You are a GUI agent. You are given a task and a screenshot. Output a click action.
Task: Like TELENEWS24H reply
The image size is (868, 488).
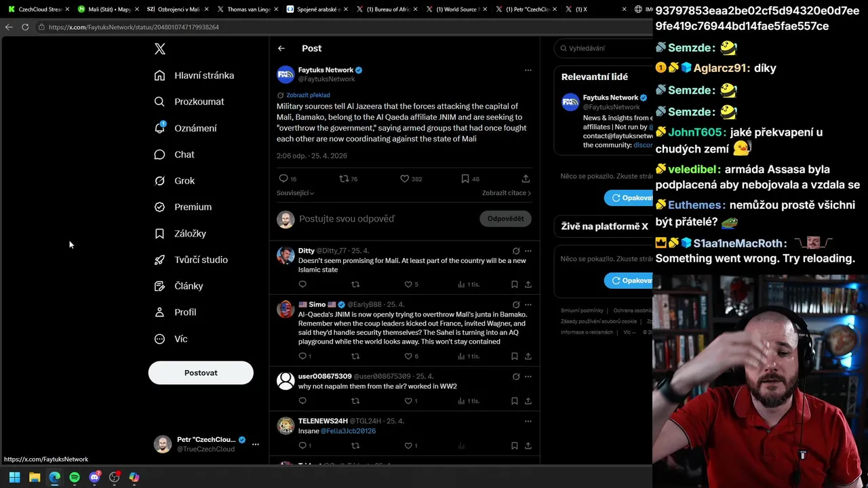408,445
